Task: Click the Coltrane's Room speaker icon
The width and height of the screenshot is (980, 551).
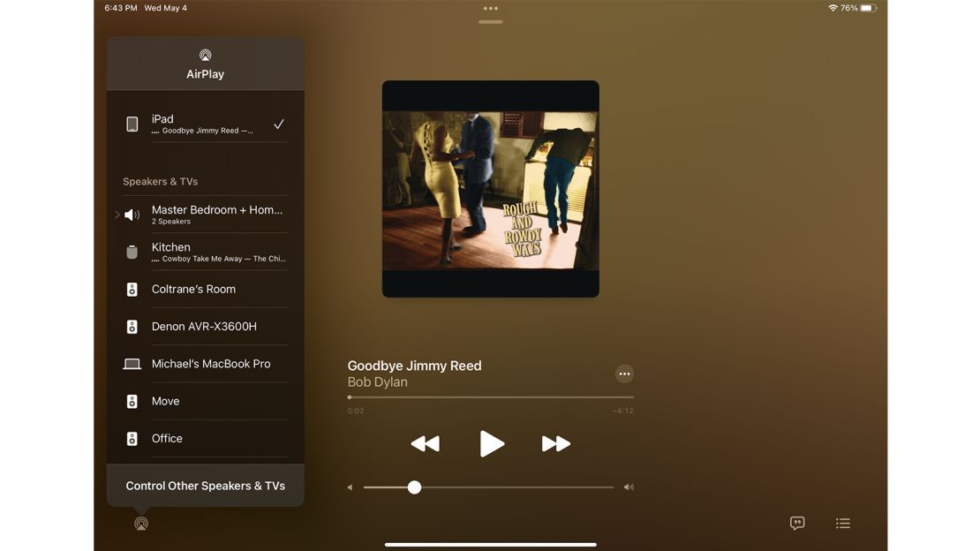Action: click(x=132, y=290)
